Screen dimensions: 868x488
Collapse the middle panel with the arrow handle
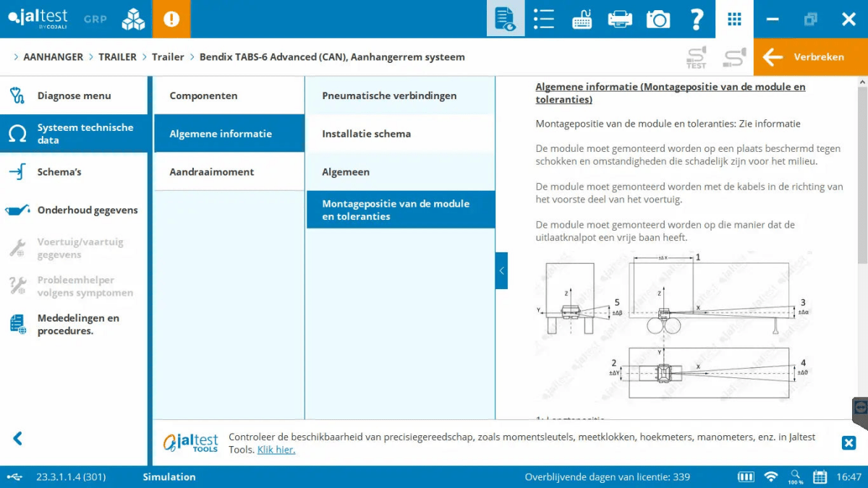[501, 270]
